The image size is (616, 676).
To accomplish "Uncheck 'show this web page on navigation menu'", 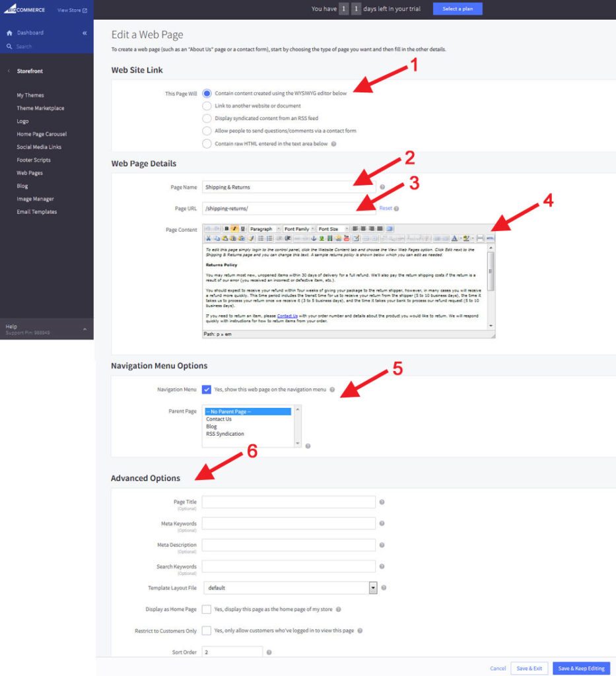I will pyautogui.click(x=207, y=389).
